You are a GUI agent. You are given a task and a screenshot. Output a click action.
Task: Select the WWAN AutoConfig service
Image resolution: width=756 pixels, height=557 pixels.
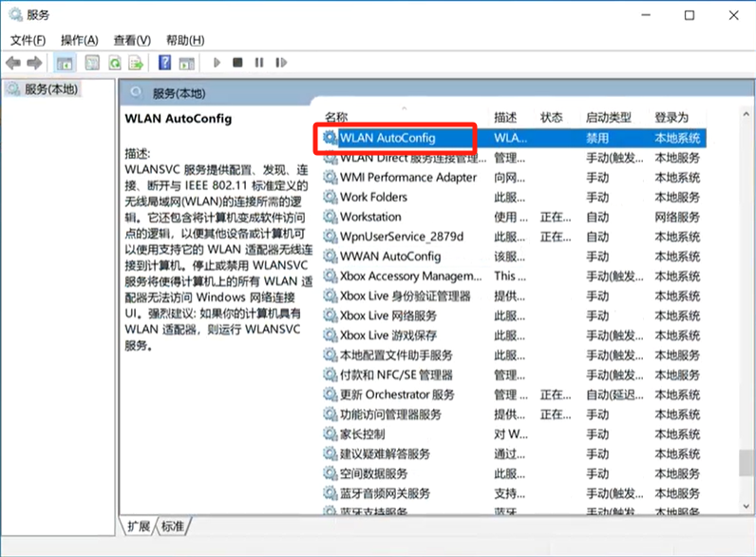point(514,257)
